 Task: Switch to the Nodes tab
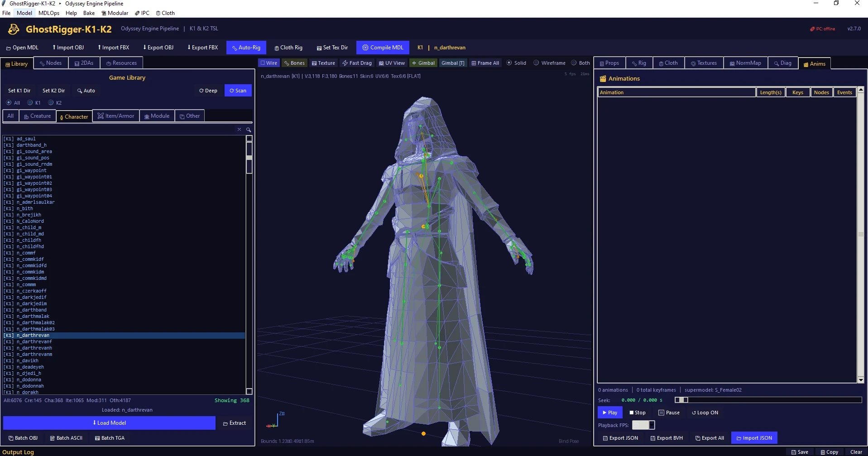point(50,63)
